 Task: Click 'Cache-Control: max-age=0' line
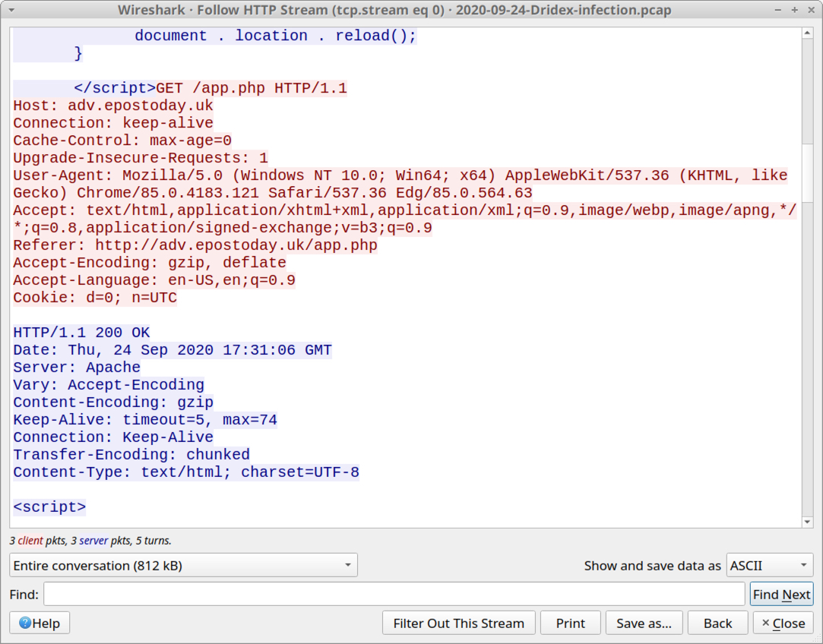[x=122, y=140]
